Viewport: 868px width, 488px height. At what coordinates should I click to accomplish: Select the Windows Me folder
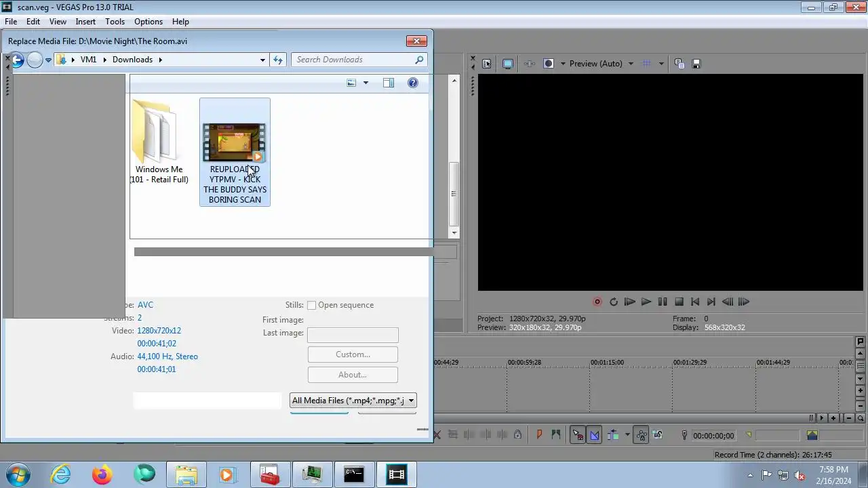(x=159, y=142)
